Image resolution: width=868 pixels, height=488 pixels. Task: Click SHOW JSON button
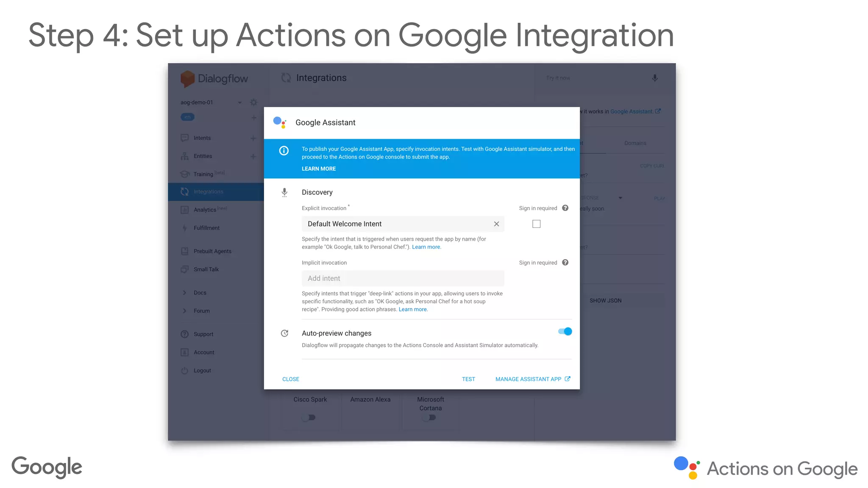coord(606,300)
